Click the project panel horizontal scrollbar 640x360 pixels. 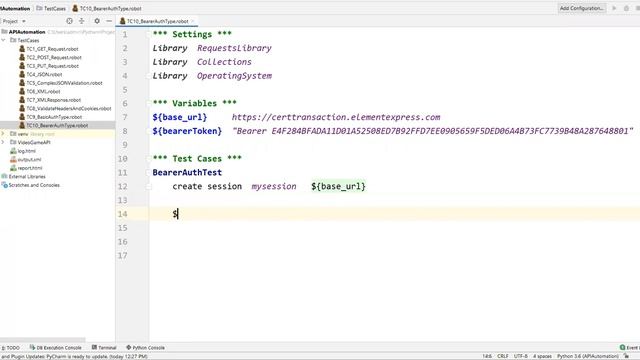point(43,340)
